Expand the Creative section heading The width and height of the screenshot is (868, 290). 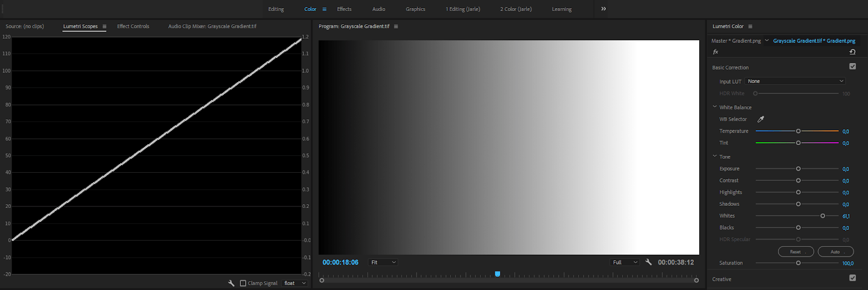722,279
